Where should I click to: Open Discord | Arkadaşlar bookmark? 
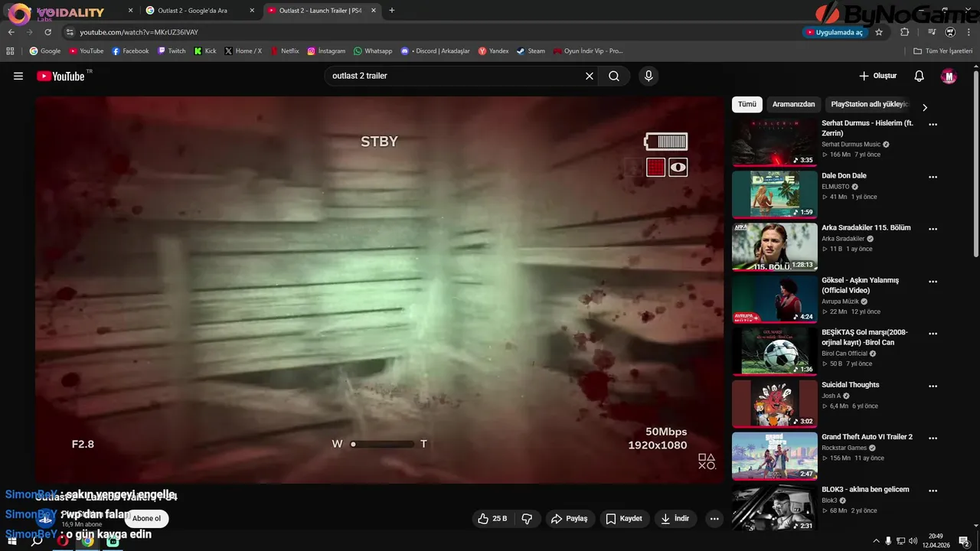pyautogui.click(x=435, y=51)
